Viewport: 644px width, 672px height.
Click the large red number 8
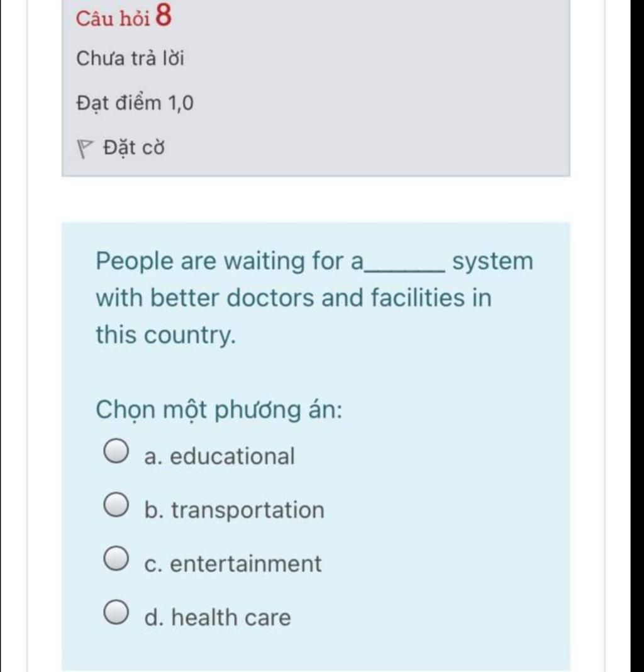tap(164, 15)
